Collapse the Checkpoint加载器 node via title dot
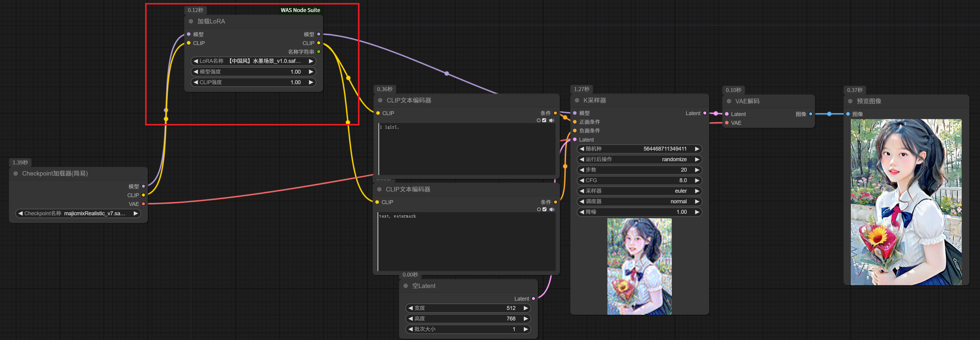The height and width of the screenshot is (340, 980). (x=16, y=173)
